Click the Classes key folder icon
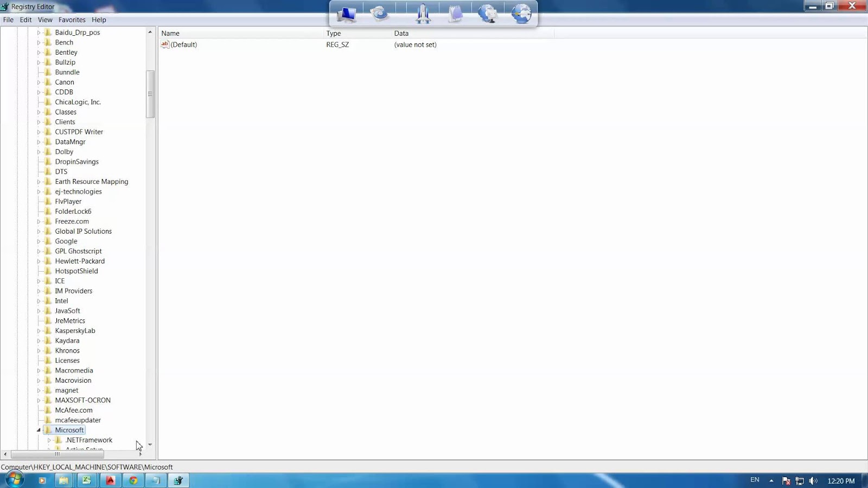Screen dimensions: 868x488 click(x=48, y=112)
